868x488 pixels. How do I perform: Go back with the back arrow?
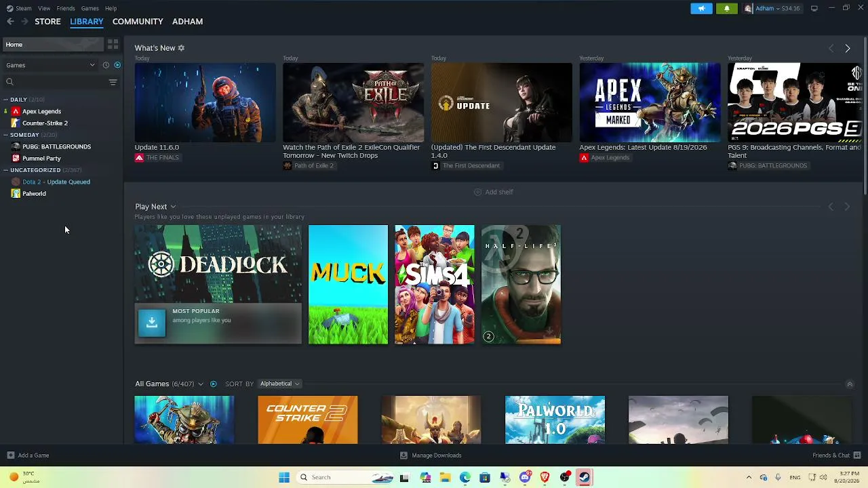pyautogui.click(x=10, y=22)
